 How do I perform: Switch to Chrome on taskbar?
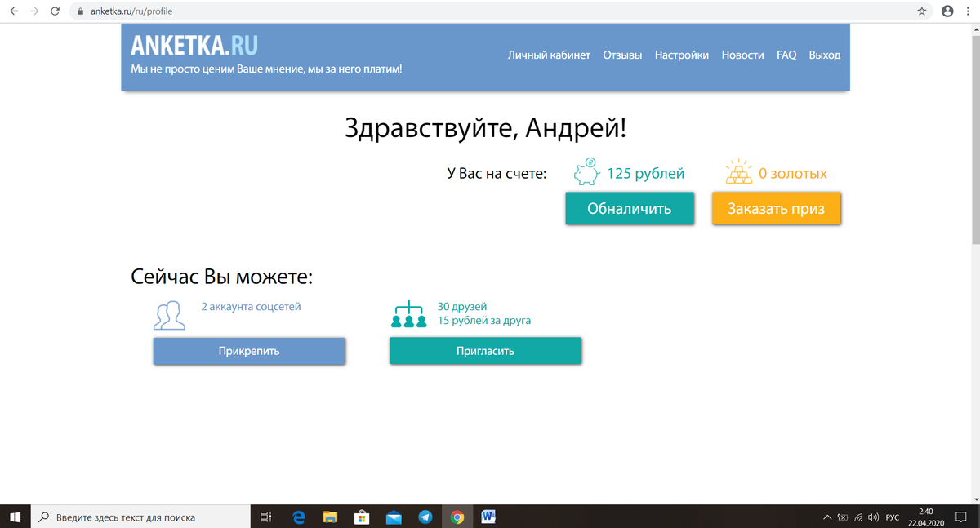457,517
